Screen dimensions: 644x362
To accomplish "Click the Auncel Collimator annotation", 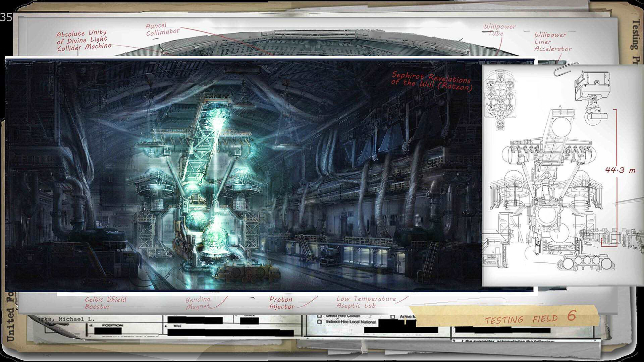I will [x=162, y=29].
